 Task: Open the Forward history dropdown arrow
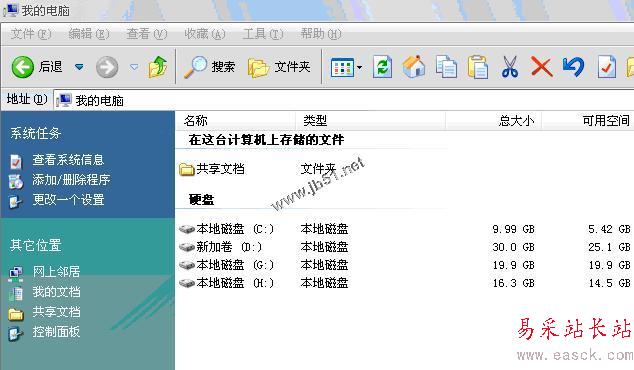pyautogui.click(x=134, y=67)
